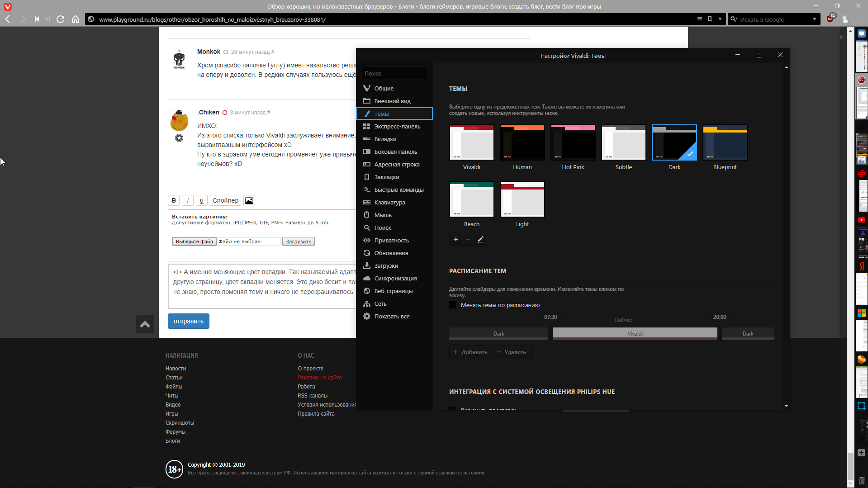Click 20:00 time handle on schedule
The image size is (868, 488).
pyautogui.click(x=720, y=317)
